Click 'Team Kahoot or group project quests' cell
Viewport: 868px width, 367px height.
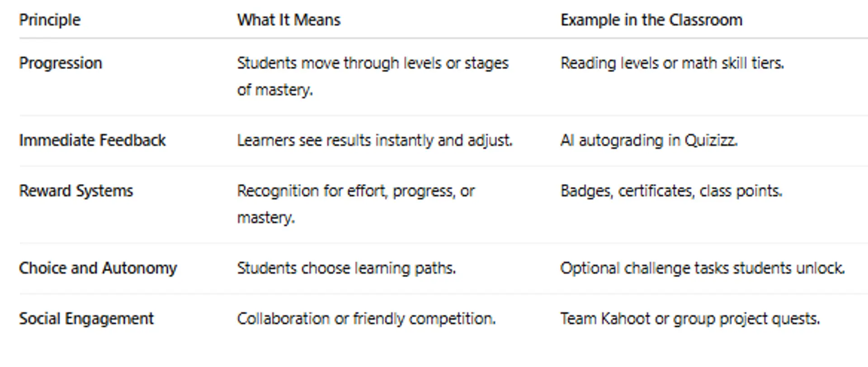(690, 319)
